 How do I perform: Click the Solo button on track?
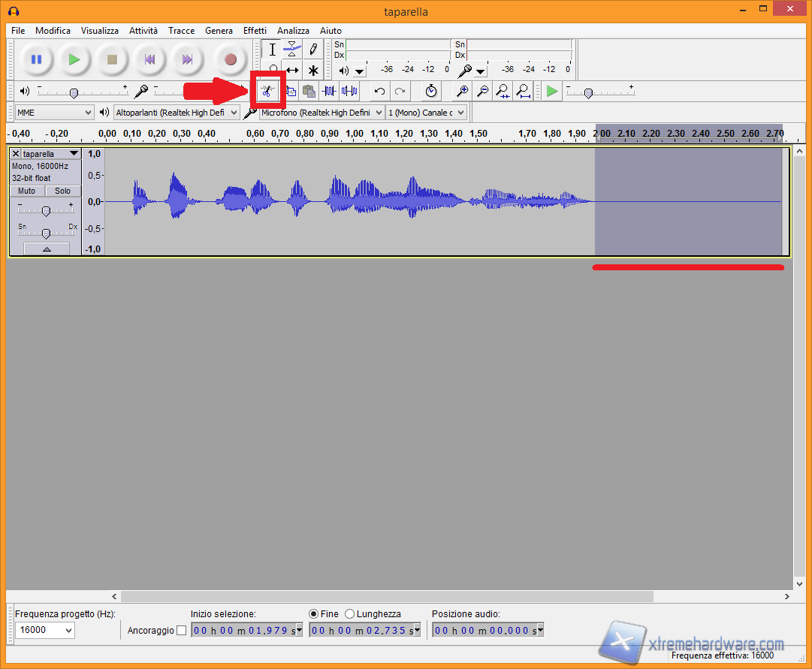62,191
